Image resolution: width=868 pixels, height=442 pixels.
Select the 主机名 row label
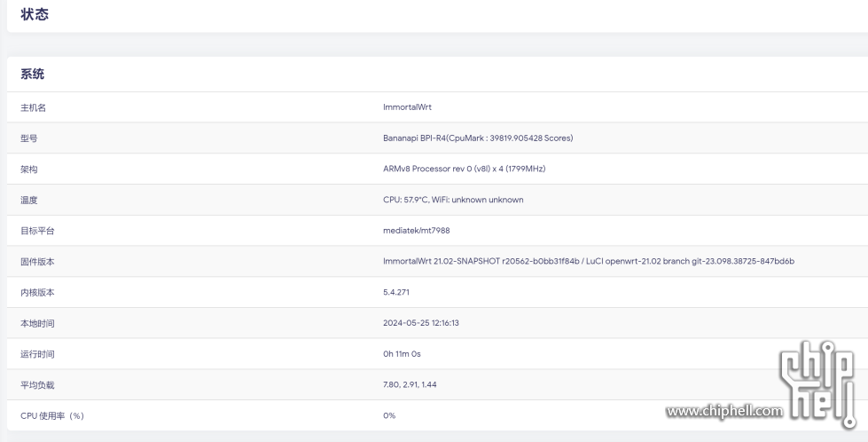pyautogui.click(x=33, y=107)
